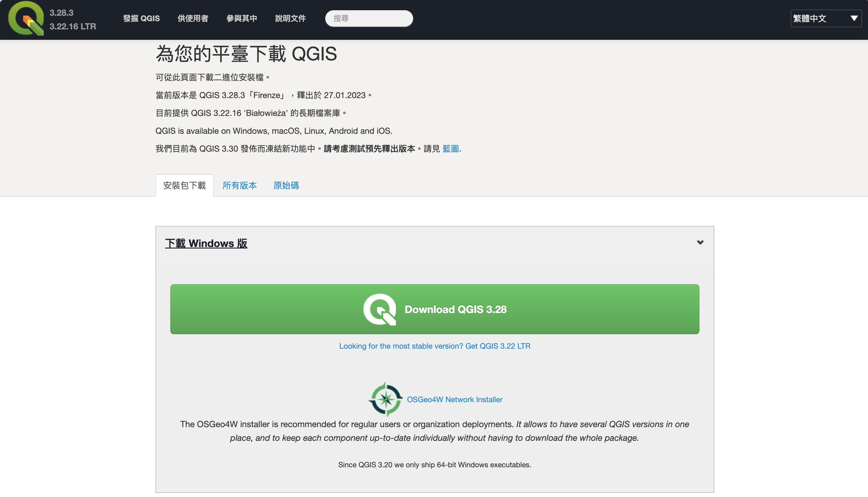Image resolution: width=868 pixels, height=497 pixels.
Task: Click the 3.28.3 version text in header
Action: click(x=62, y=12)
